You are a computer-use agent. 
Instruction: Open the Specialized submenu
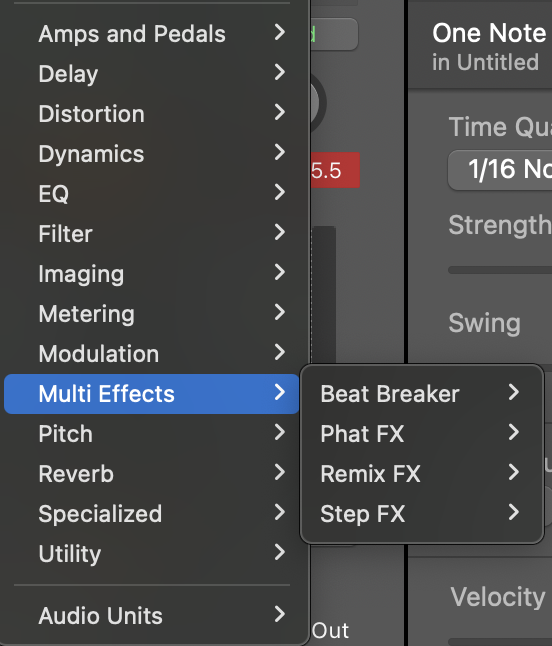coord(151,513)
